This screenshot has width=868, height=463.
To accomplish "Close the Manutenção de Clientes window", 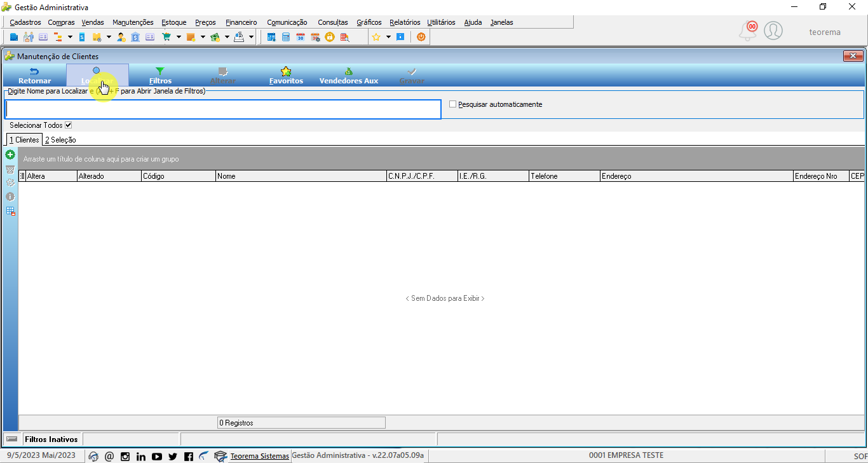I will 853,57.
